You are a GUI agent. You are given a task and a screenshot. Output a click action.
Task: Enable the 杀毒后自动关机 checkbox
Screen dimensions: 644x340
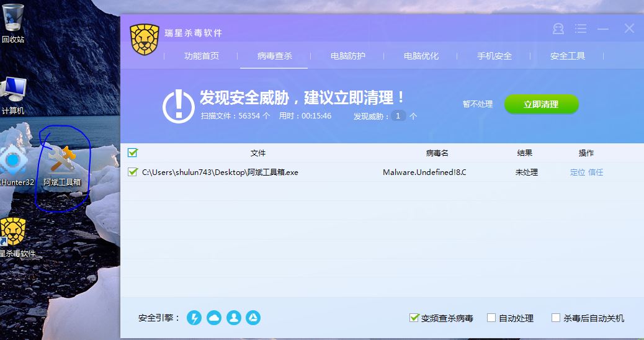(x=556, y=318)
